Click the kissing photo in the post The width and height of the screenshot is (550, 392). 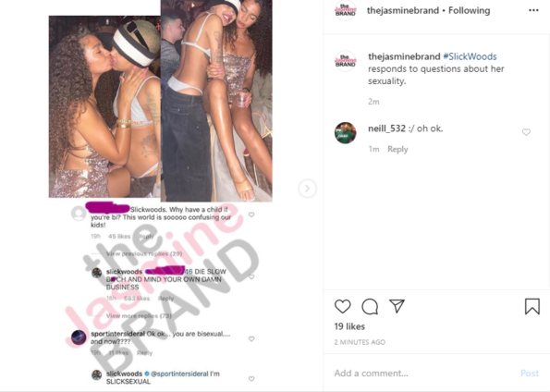(104, 106)
